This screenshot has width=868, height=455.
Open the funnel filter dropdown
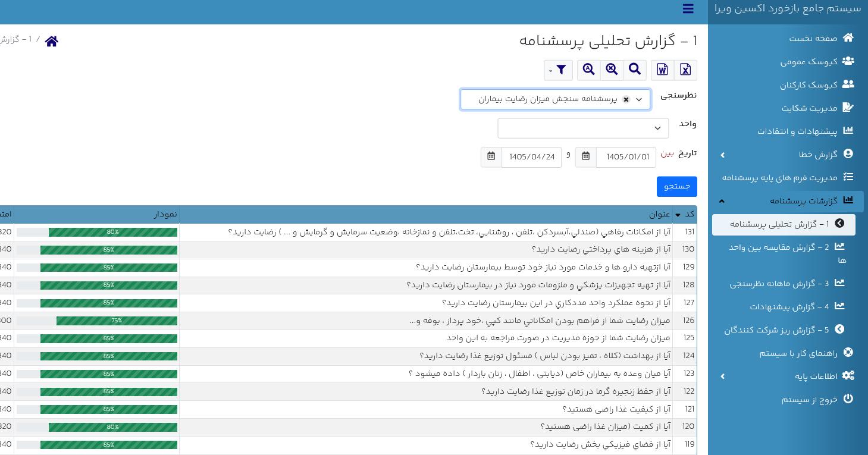pyautogui.click(x=558, y=70)
